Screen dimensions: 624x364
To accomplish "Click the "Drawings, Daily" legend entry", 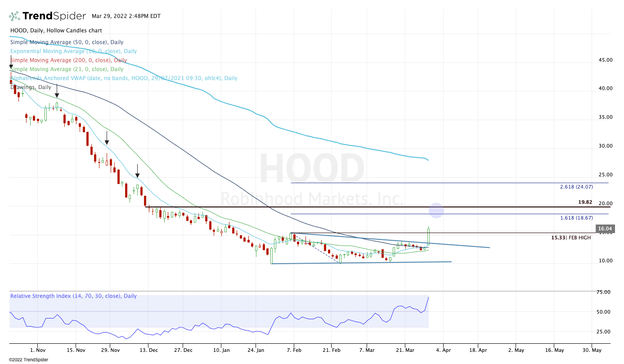I will pos(31,87).
